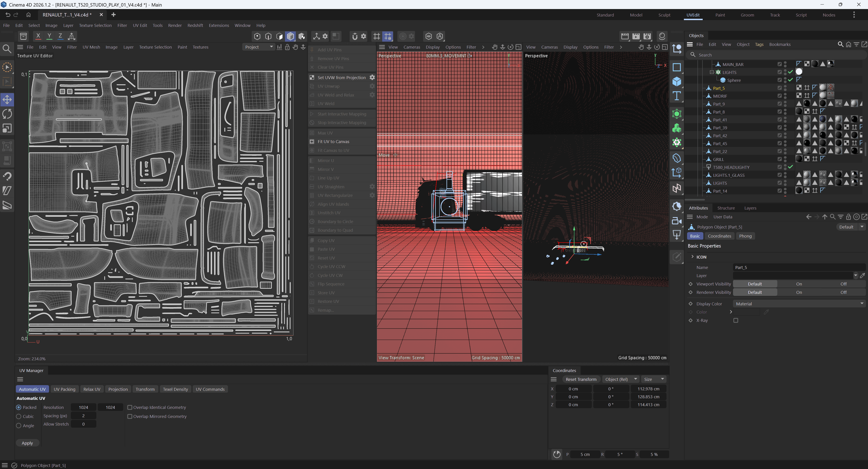Open the Display Color Material dropdown
This screenshot has height=469, width=868.
coord(799,304)
